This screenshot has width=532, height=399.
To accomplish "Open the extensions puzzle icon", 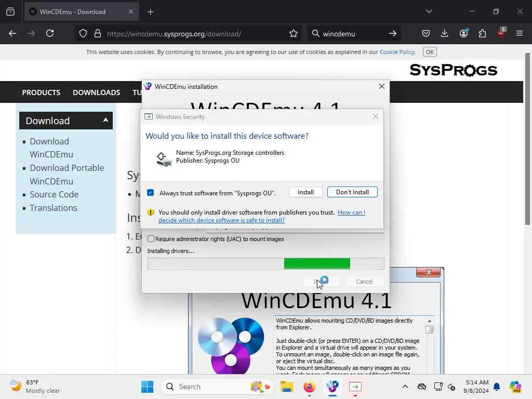I will [482, 34].
